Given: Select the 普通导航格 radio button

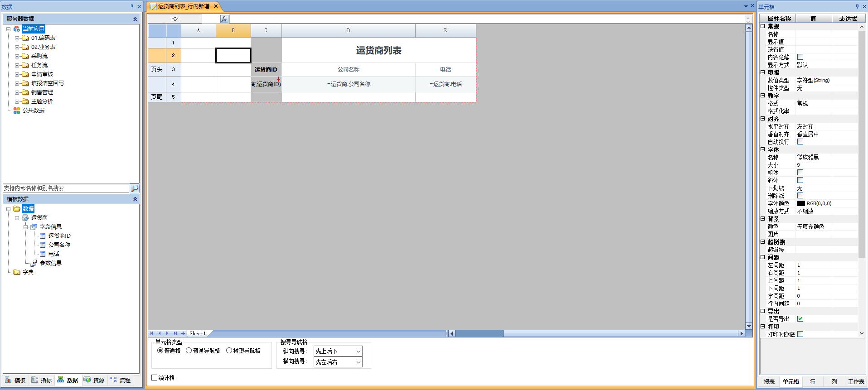Looking at the screenshot, I should point(189,351).
